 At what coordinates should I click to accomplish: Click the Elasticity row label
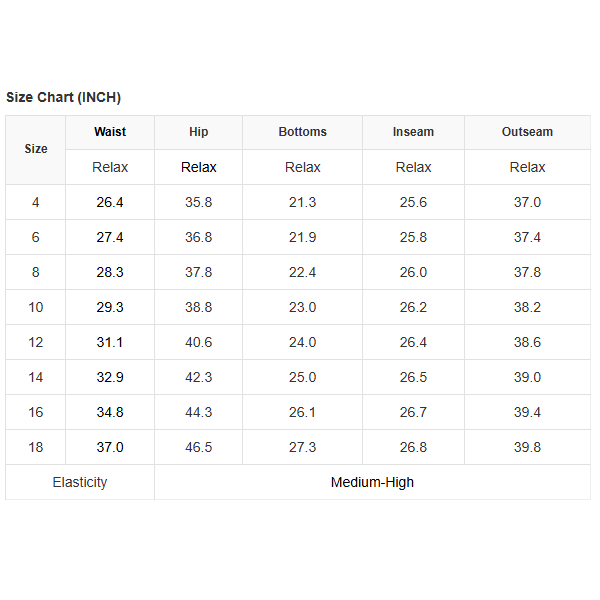pos(80,482)
